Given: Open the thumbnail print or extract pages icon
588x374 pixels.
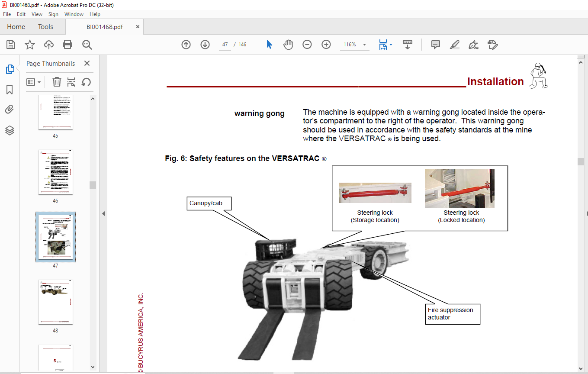Looking at the screenshot, I should (x=71, y=82).
